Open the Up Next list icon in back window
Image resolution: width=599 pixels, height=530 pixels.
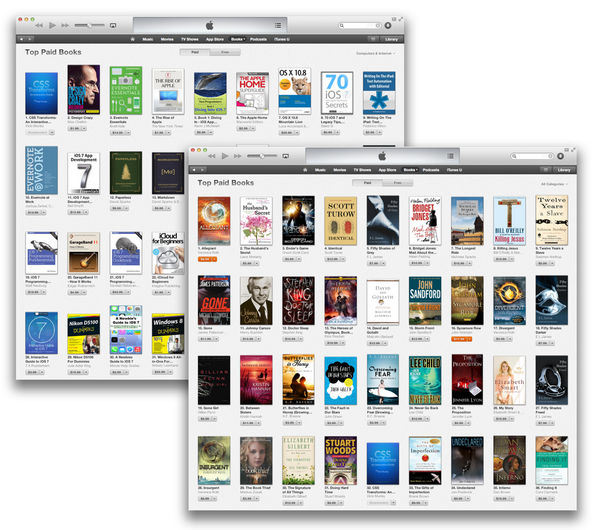click(x=278, y=25)
